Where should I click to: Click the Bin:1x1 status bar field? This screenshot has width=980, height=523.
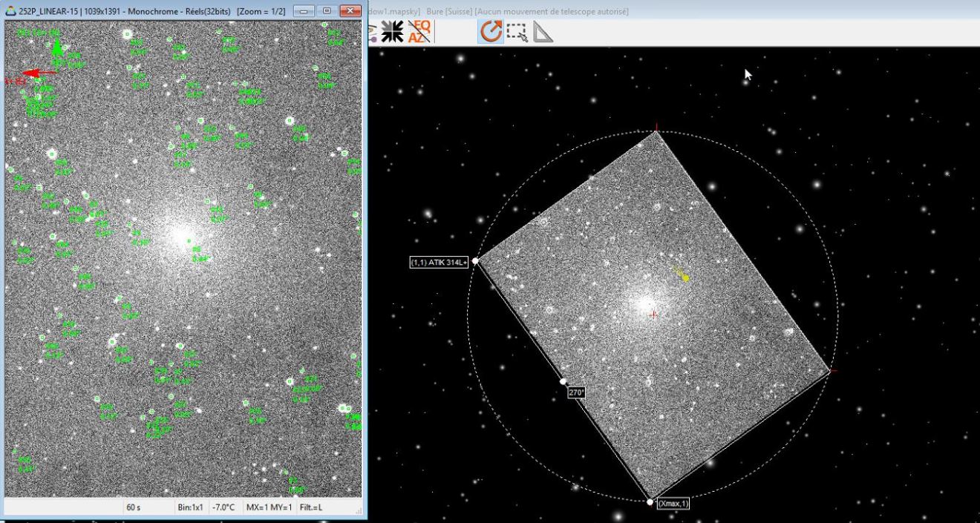coord(191,507)
